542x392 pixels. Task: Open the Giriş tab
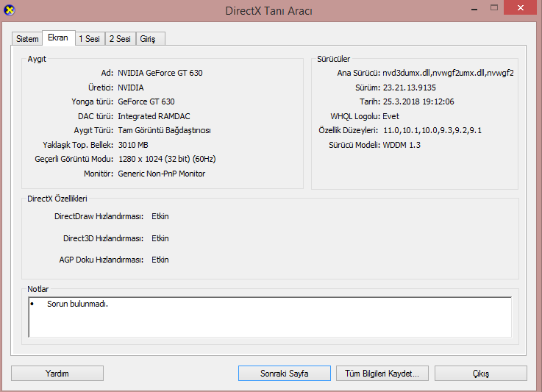coord(149,39)
